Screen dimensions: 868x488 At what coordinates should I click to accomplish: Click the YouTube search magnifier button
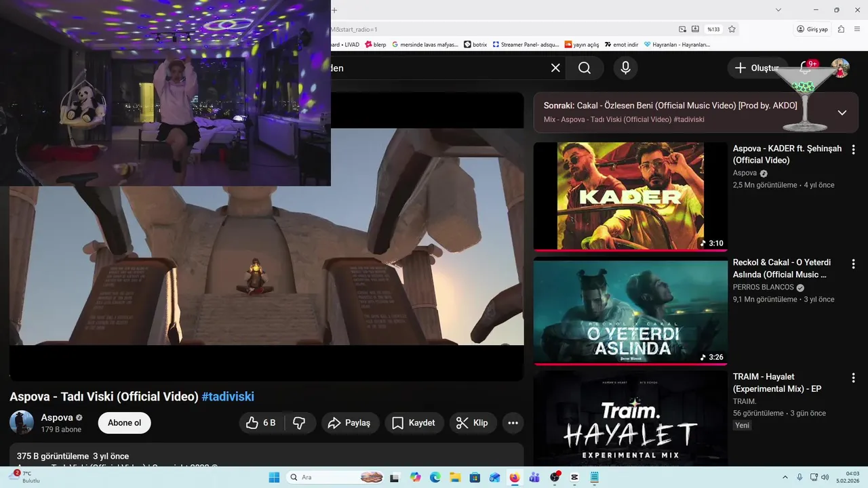click(x=585, y=68)
